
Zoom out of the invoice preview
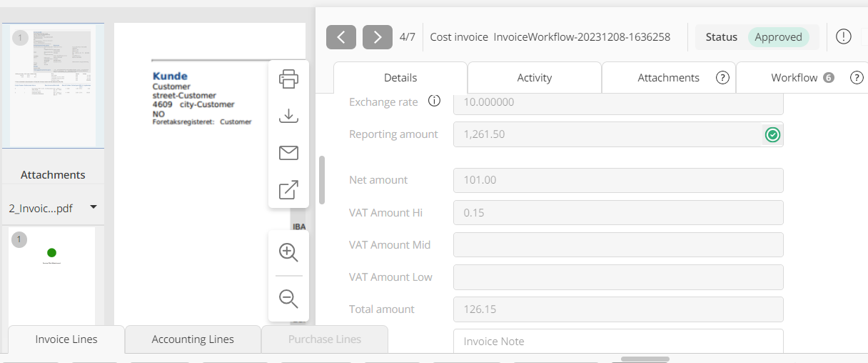point(288,299)
